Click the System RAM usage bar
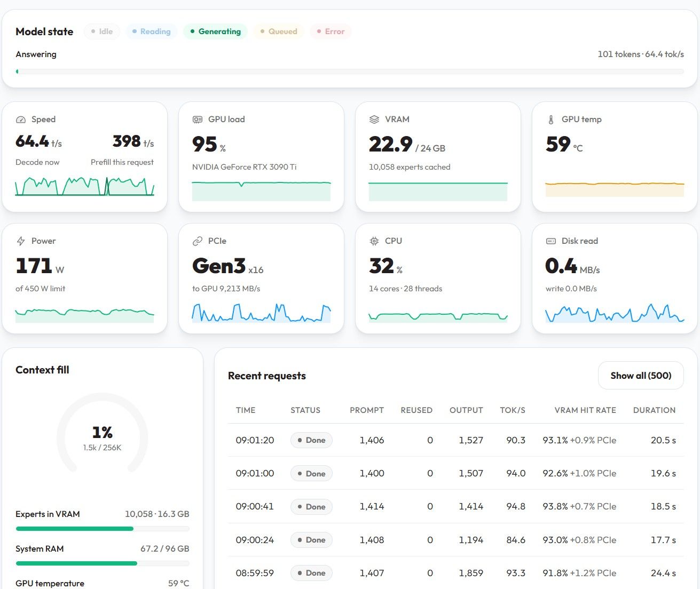Screen dimensions: 700x589 103,563
